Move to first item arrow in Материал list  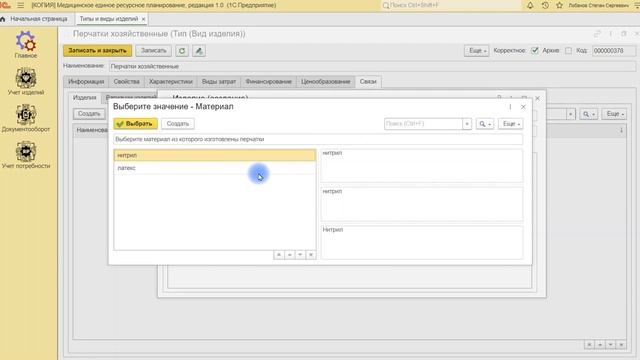(279, 255)
